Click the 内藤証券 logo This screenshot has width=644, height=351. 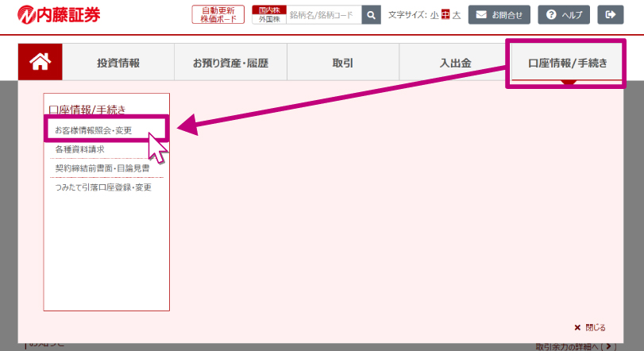(60, 14)
